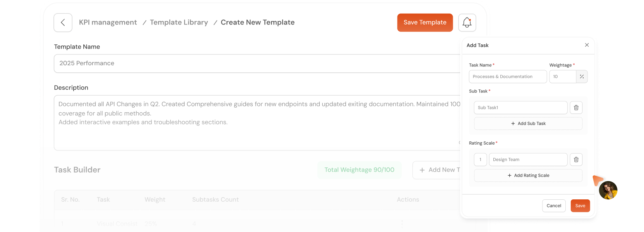This screenshot has width=644, height=232.
Task: Click the Subtasks Count column header
Action: coord(215,200)
